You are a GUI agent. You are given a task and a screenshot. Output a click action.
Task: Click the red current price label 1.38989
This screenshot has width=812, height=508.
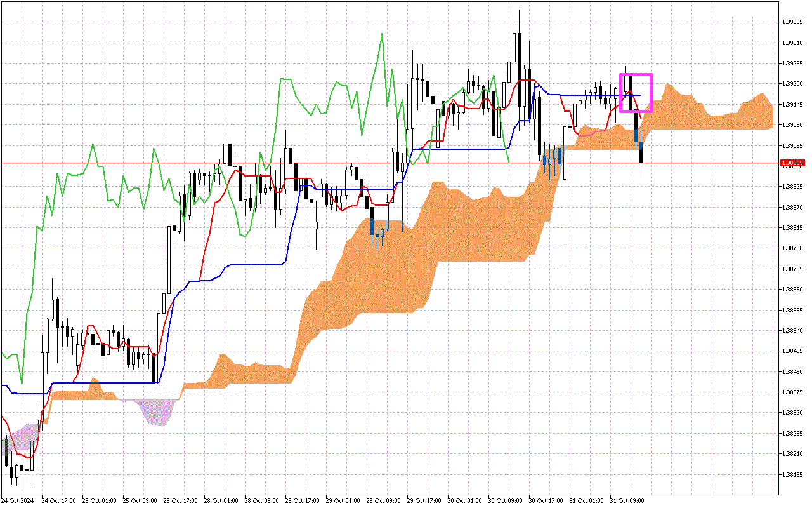[x=793, y=163]
